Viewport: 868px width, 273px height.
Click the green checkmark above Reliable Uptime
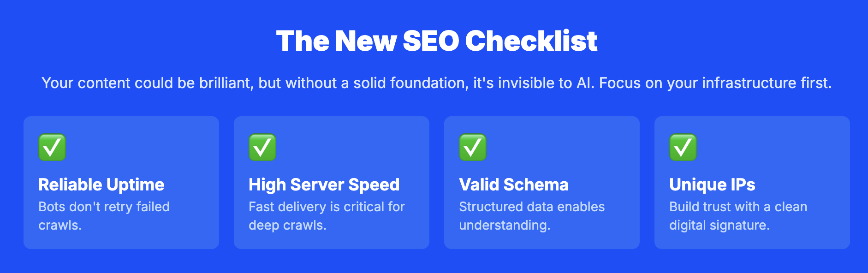(x=52, y=148)
